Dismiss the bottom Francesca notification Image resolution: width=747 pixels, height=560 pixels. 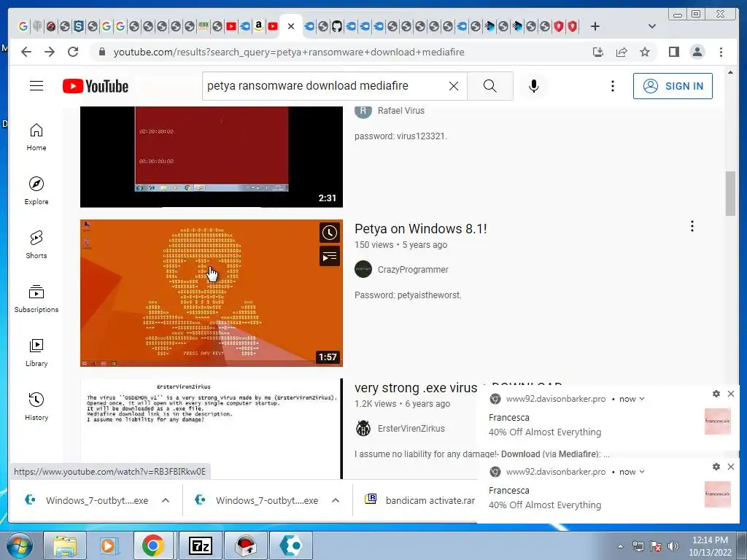point(731,467)
